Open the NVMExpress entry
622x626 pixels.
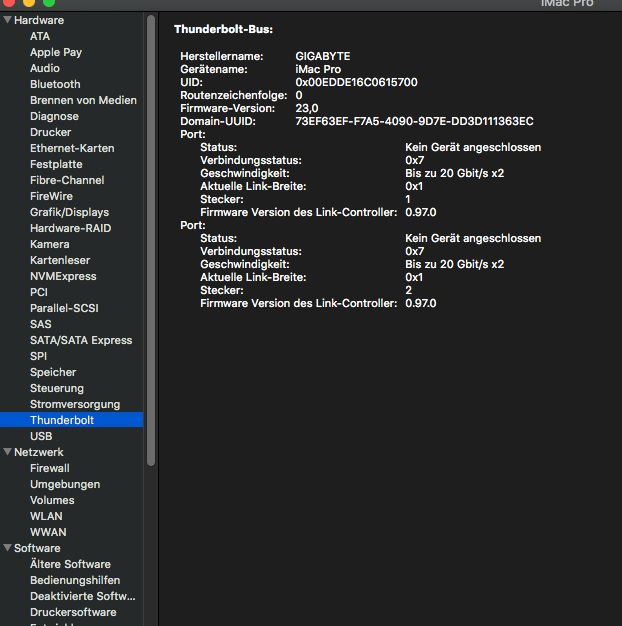click(x=63, y=276)
